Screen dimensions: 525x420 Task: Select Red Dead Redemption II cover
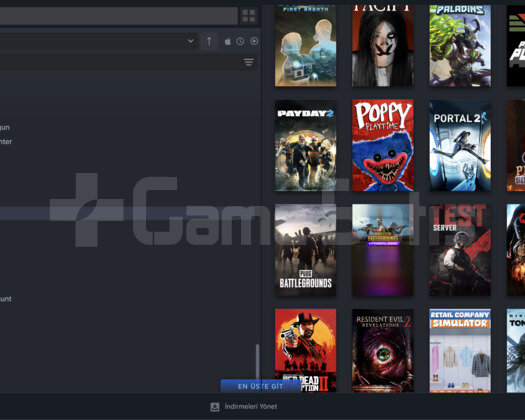click(x=305, y=350)
